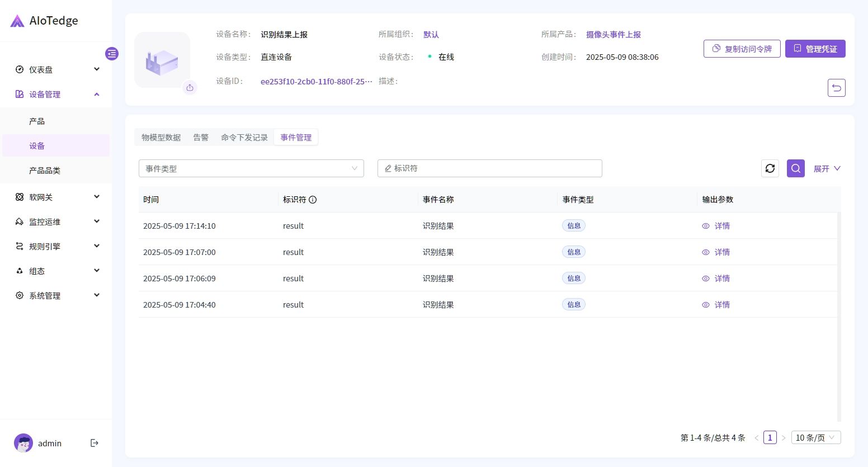Screen dimensions: 868x467
Task: Switch to the 物模型数据 tab
Action: 161,137
